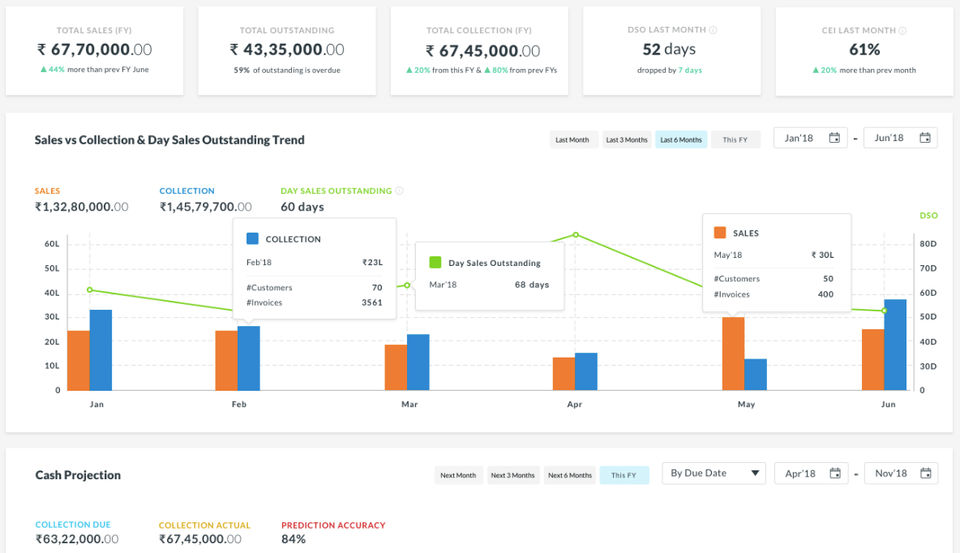Switch to This FY in Sales trend
The width and height of the screenshot is (960, 553).
(735, 140)
